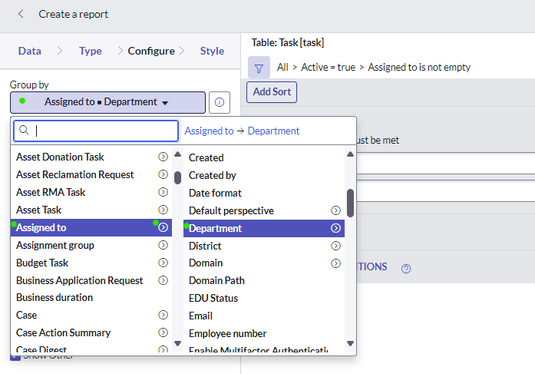Expand Assigned to reference arrow

coord(163,227)
